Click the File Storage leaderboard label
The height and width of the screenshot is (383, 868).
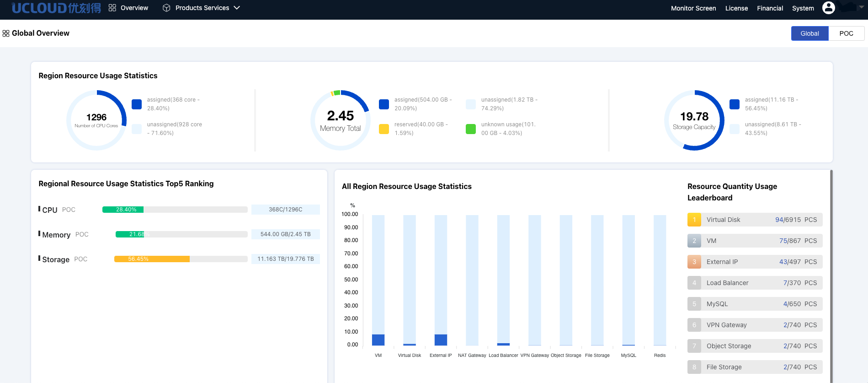(x=724, y=367)
